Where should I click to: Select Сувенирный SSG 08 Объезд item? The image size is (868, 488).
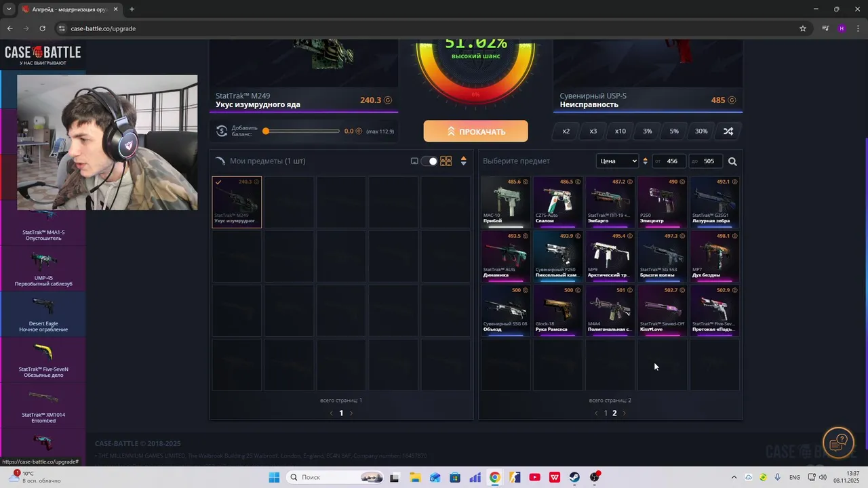505,310
